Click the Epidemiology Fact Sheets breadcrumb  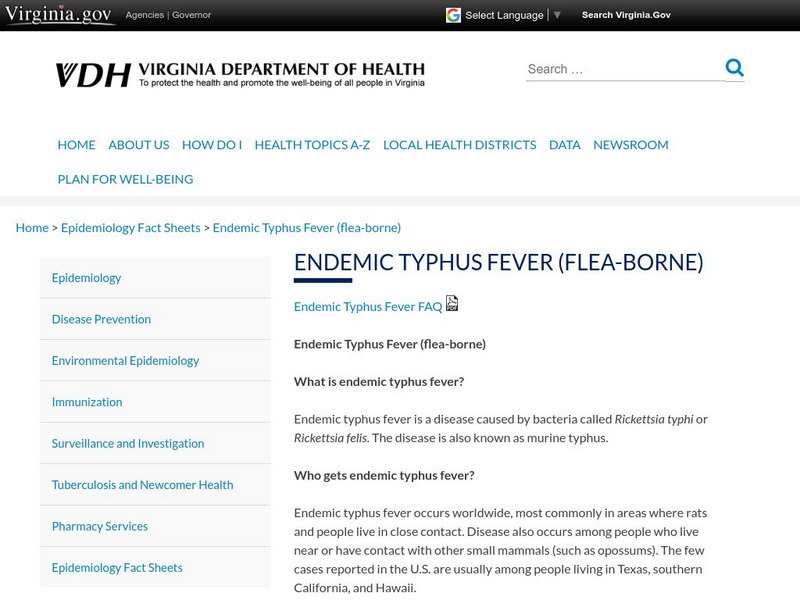133,227
